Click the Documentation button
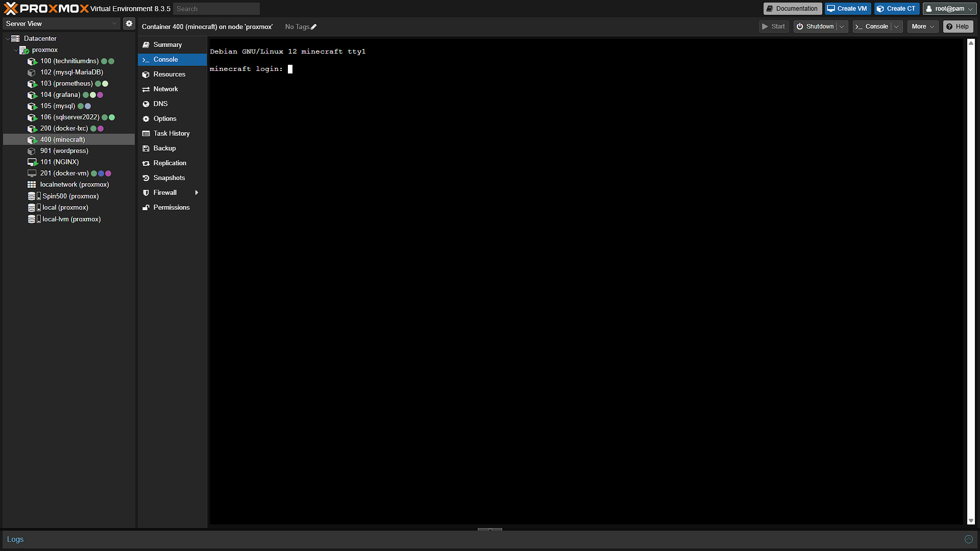Screen dimensions: 980x551 792,9
